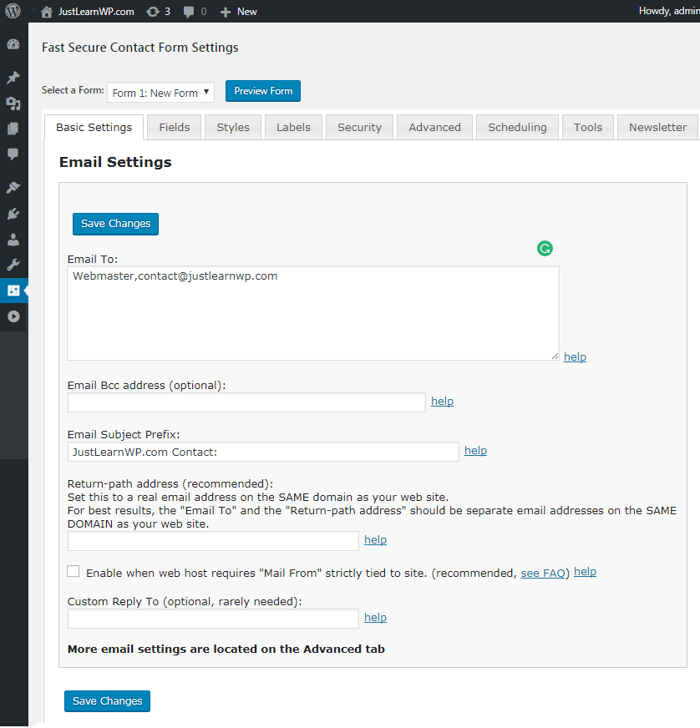The image size is (700, 728).
Task: Click the Return-path address input
Action: [x=213, y=541]
